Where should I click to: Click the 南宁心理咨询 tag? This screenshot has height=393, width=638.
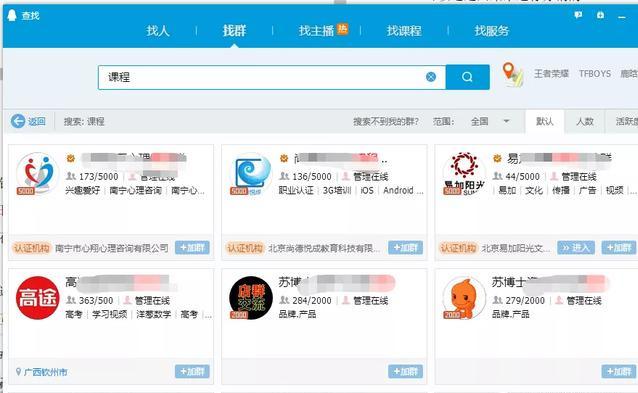[x=135, y=190]
